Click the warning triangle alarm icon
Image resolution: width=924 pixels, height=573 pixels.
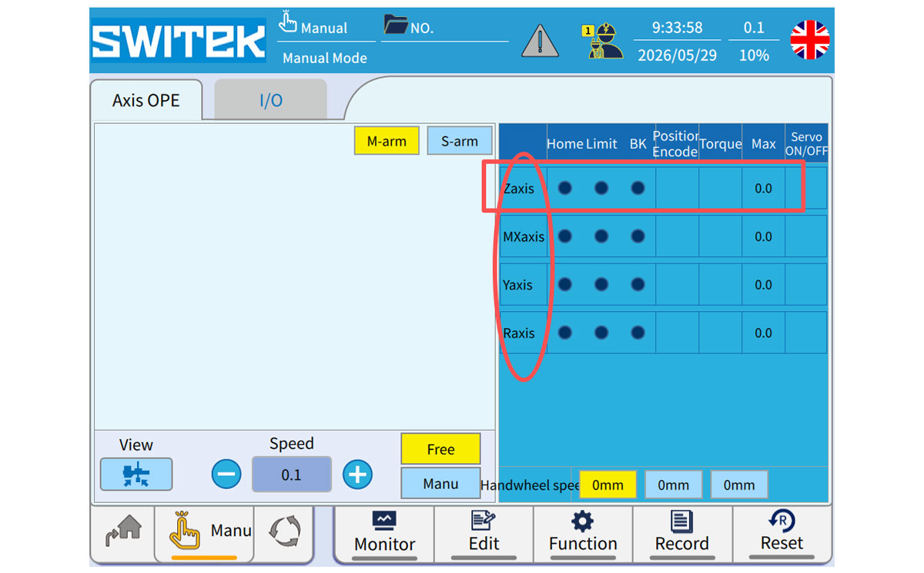click(x=540, y=41)
